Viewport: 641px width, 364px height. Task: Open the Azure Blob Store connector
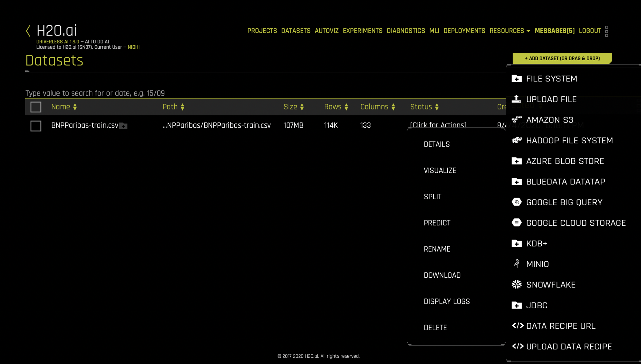tap(565, 161)
